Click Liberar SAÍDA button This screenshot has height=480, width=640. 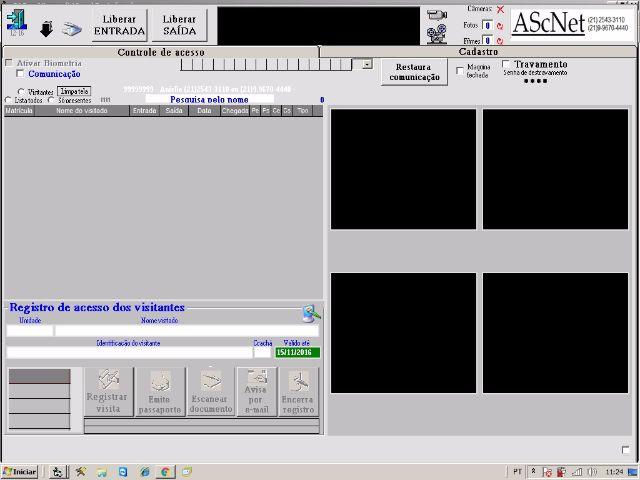(x=179, y=25)
